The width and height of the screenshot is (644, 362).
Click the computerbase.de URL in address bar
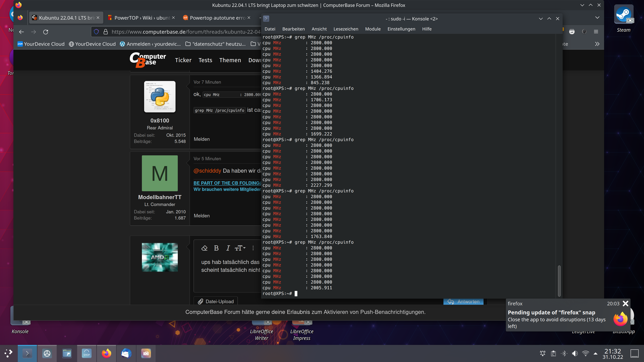pos(186,32)
